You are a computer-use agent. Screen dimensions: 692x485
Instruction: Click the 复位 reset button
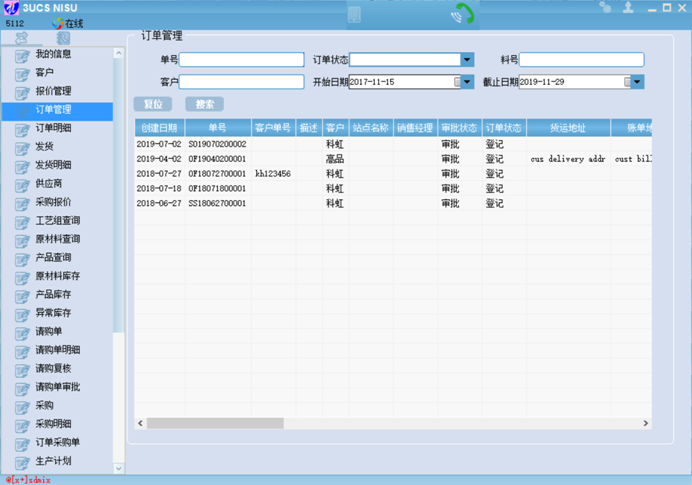(x=153, y=104)
